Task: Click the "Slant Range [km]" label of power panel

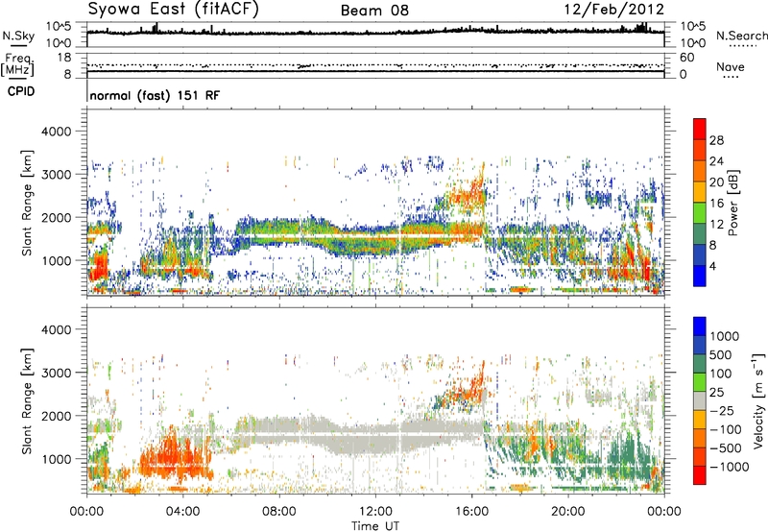Action: pos(27,203)
